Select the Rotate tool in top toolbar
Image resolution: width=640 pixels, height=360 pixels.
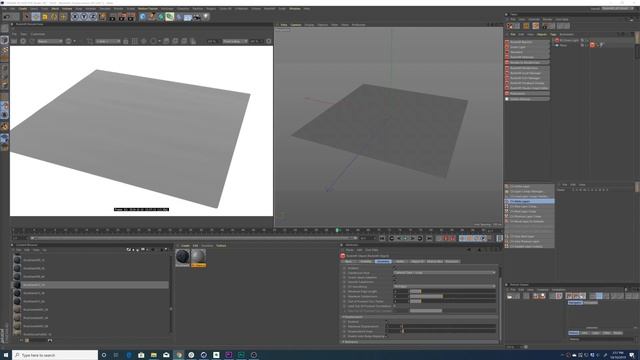[x=54, y=17]
